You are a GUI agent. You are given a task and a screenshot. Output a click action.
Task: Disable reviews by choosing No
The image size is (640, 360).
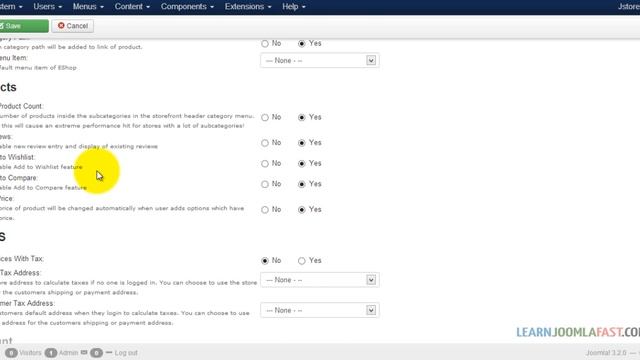click(265, 143)
